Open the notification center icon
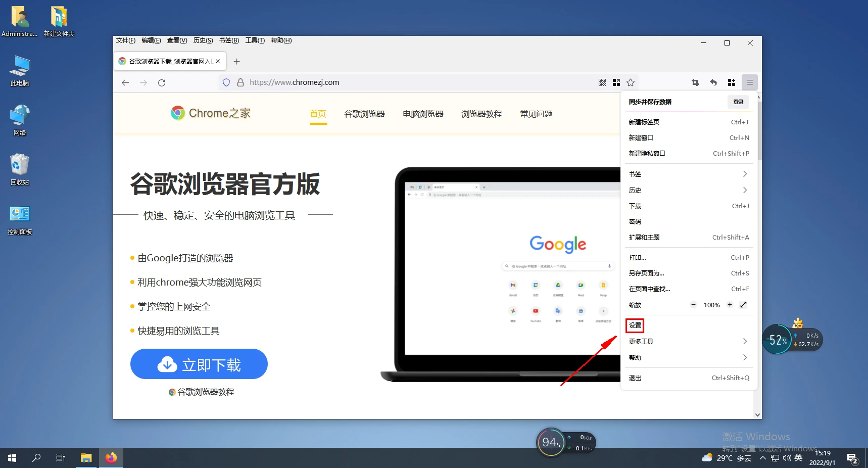Screen dimensions: 868x468 coord(852,458)
